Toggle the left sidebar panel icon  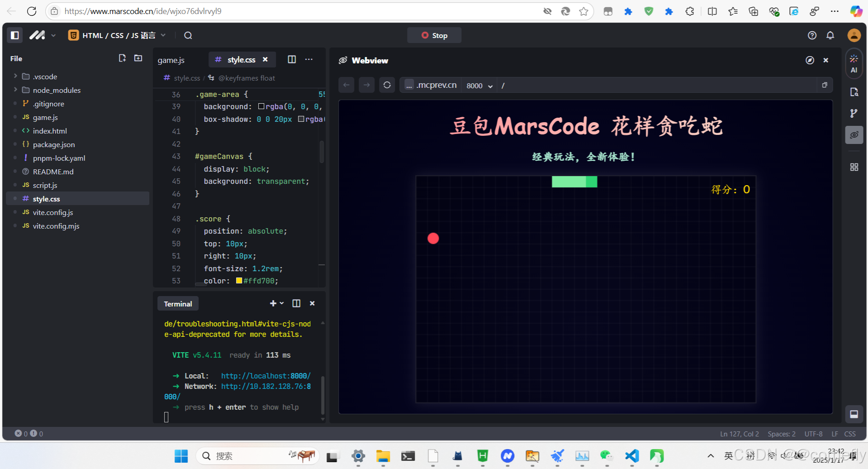tap(14, 35)
